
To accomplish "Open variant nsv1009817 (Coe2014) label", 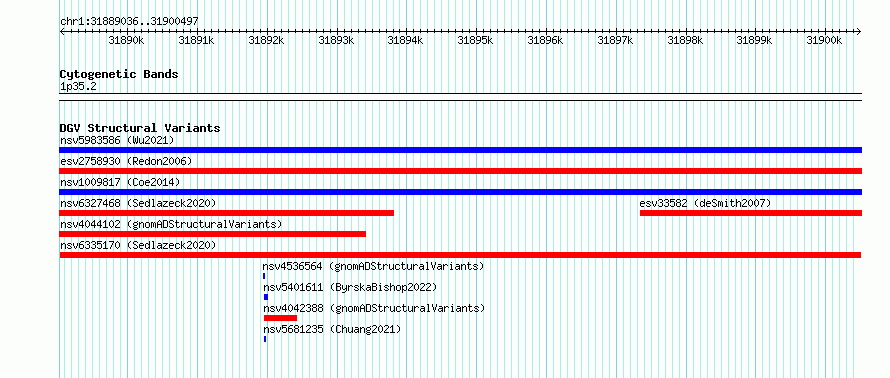I will tap(120, 182).
